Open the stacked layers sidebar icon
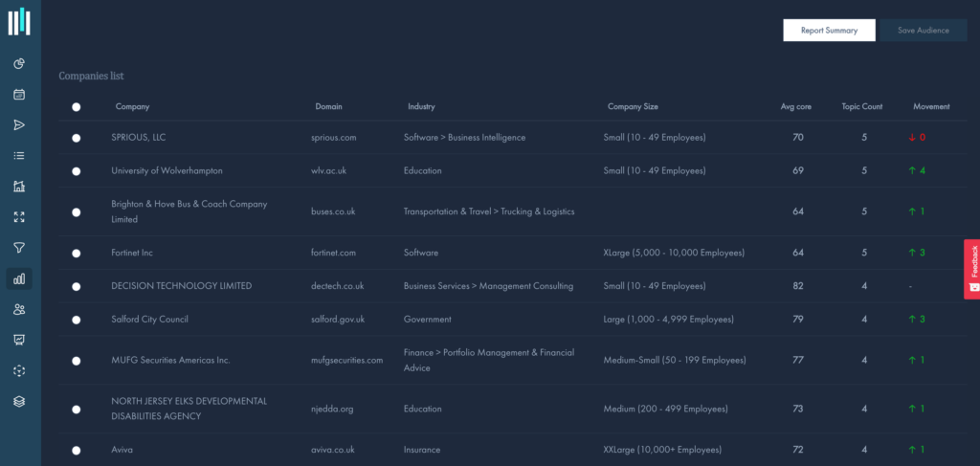Viewport: 980px width, 466px height. click(19, 401)
